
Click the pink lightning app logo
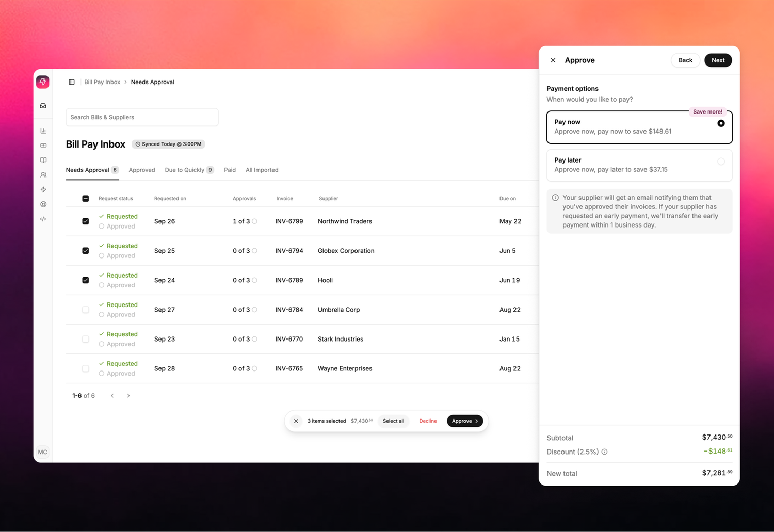43,82
